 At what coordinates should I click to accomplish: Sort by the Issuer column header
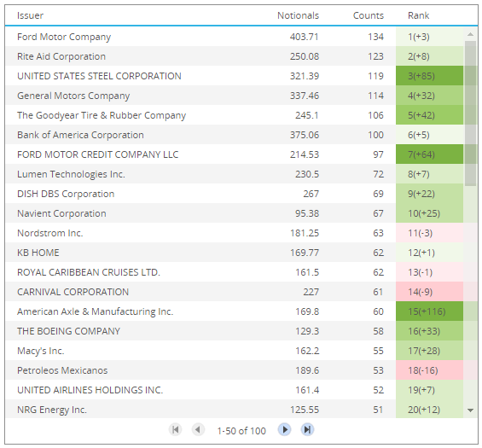[30, 15]
